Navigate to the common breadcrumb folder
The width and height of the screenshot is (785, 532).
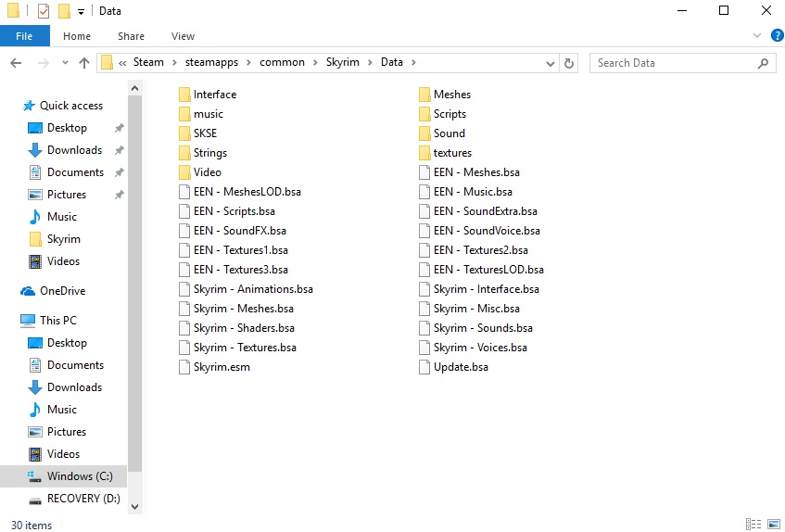(282, 63)
